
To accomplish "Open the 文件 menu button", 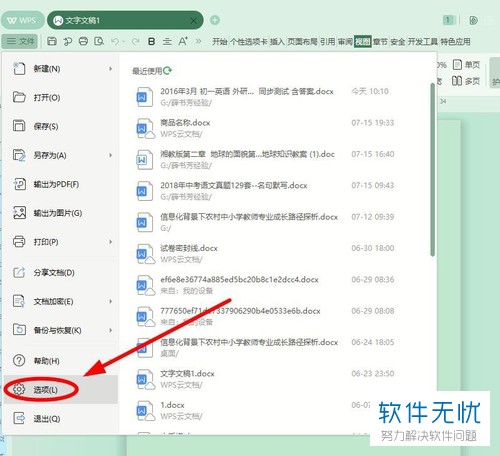I will [20, 41].
